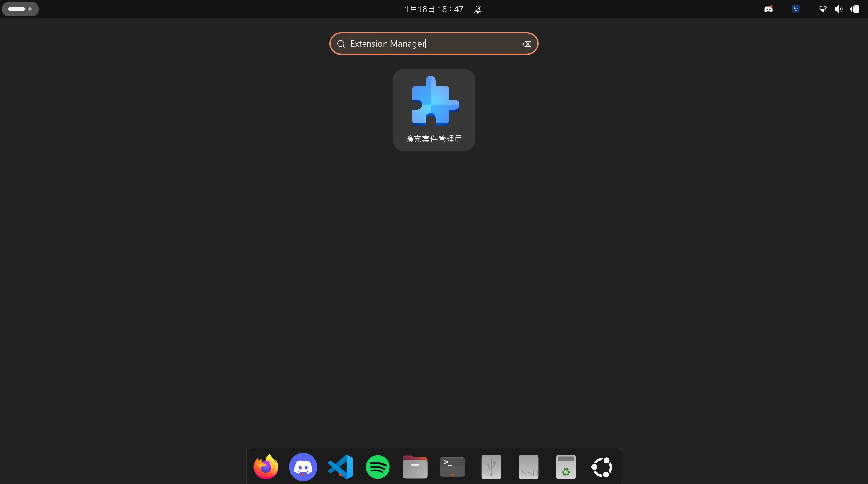Viewport: 868px width, 484px height.
Task: Clear the search text with backspace icon
Action: [x=526, y=44]
